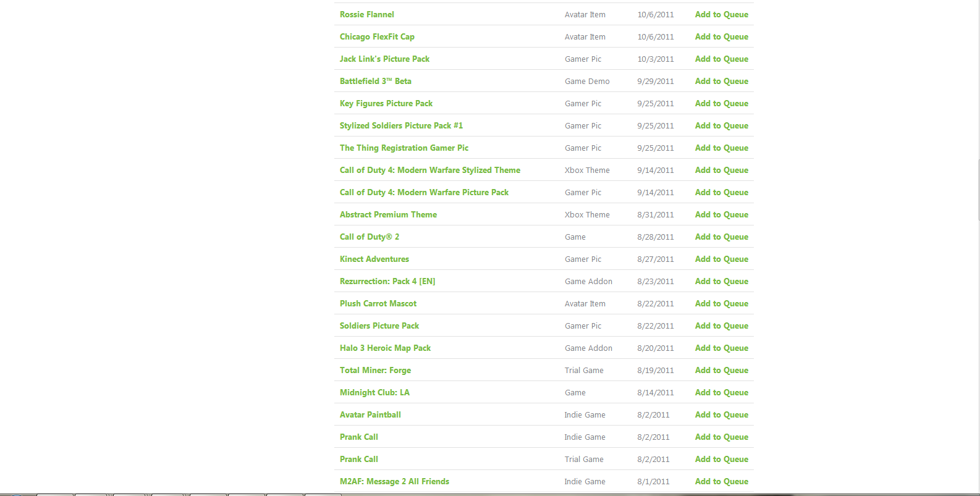The image size is (980, 496).
Task: Open The Thing Registration Gamer Pic
Action: tap(404, 148)
